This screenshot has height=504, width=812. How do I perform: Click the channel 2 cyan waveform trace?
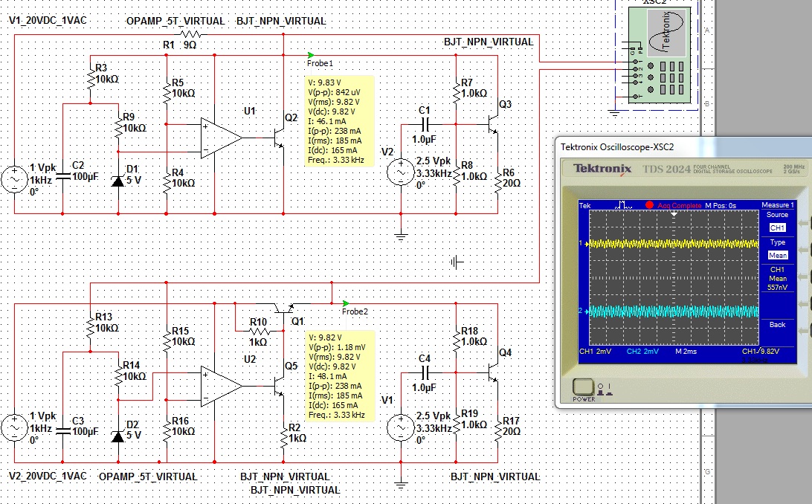(674, 311)
